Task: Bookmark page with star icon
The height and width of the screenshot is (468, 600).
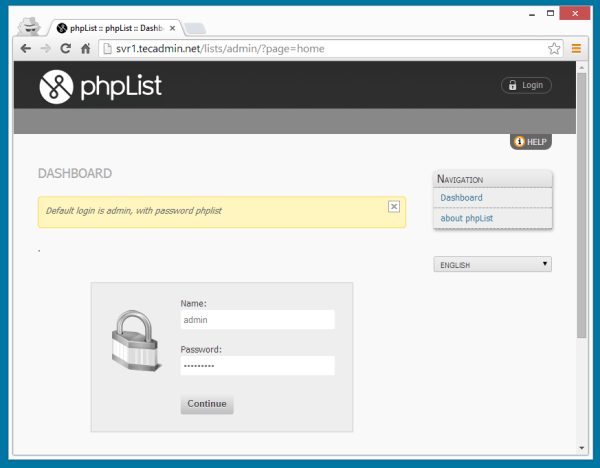Action: click(554, 48)
